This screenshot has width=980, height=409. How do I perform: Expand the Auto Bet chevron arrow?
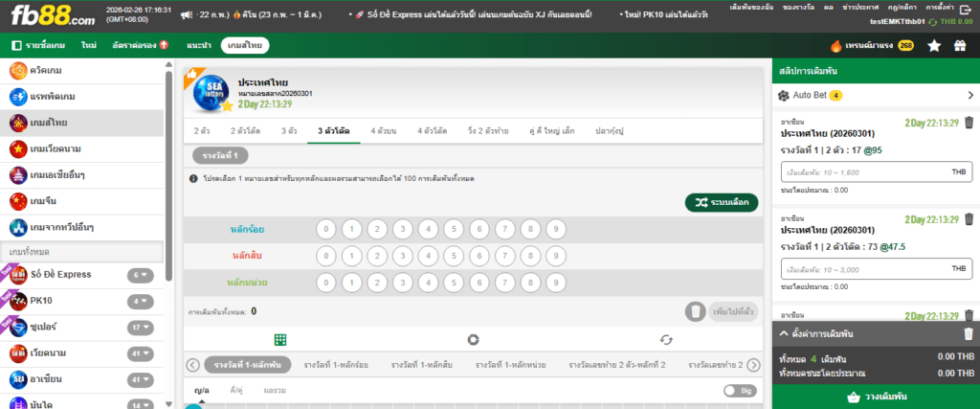point(970,96)
